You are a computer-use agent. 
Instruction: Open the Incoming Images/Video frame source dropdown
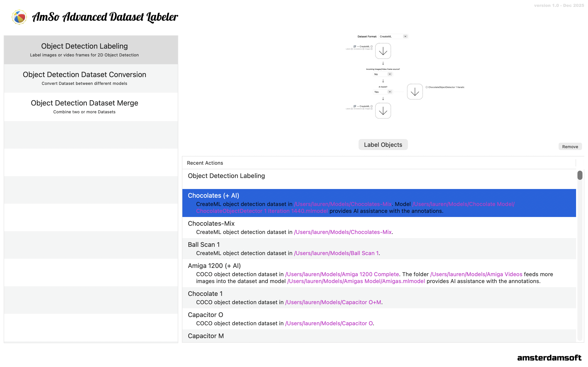pos(383,74)
